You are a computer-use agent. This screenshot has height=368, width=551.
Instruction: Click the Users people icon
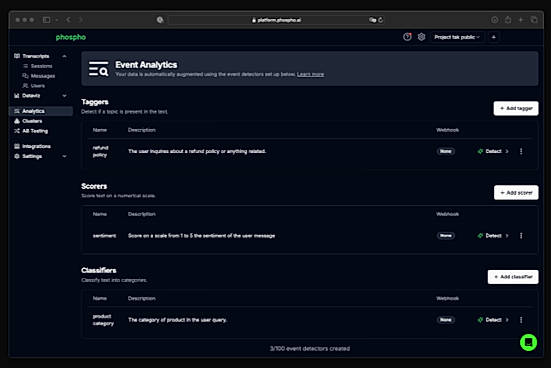point(25,86)
